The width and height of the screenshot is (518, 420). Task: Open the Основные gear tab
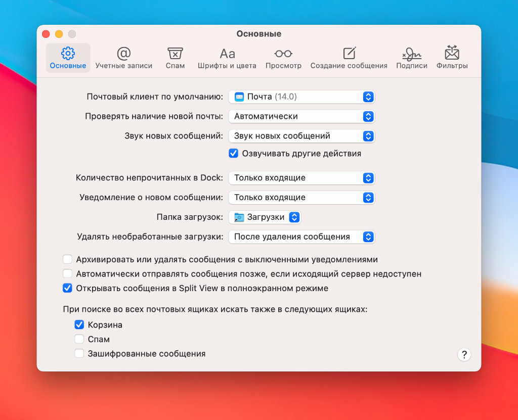[68, 58]
